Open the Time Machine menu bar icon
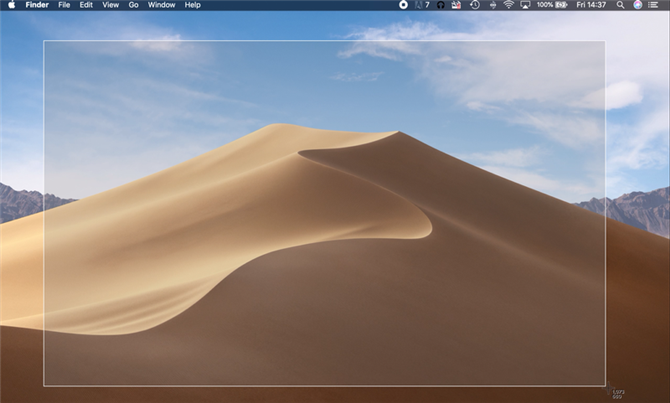Viewport: 670px width, 403px height. (x=475, y=5)
